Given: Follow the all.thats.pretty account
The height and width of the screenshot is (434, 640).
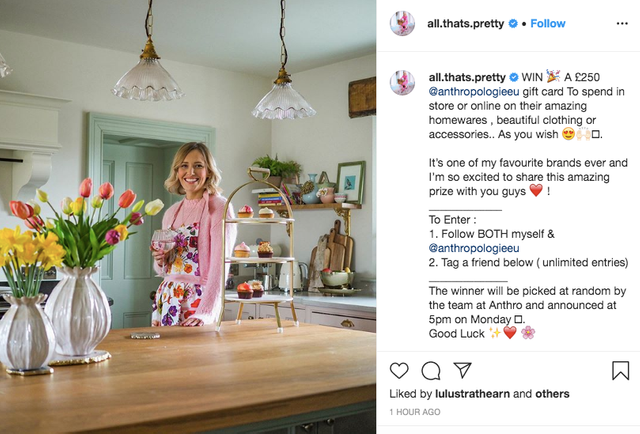Looking at the screenshot, I should pyautogui.click(x=548, y=24).
